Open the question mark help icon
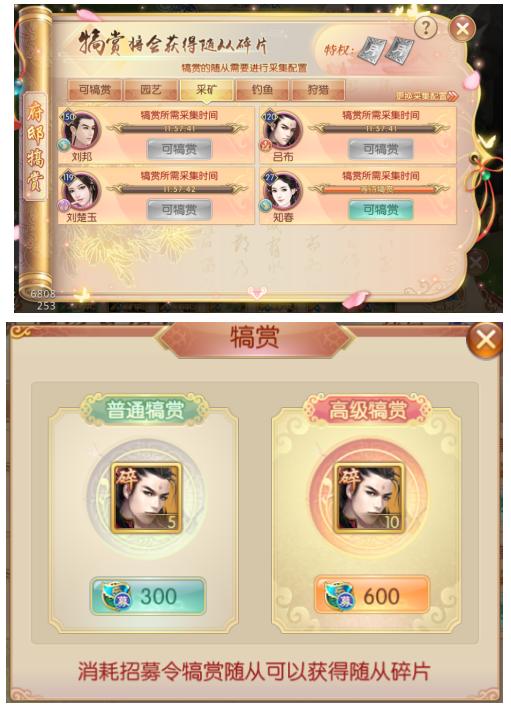This screenshot has width=511, height=708. tap(425, 28)
